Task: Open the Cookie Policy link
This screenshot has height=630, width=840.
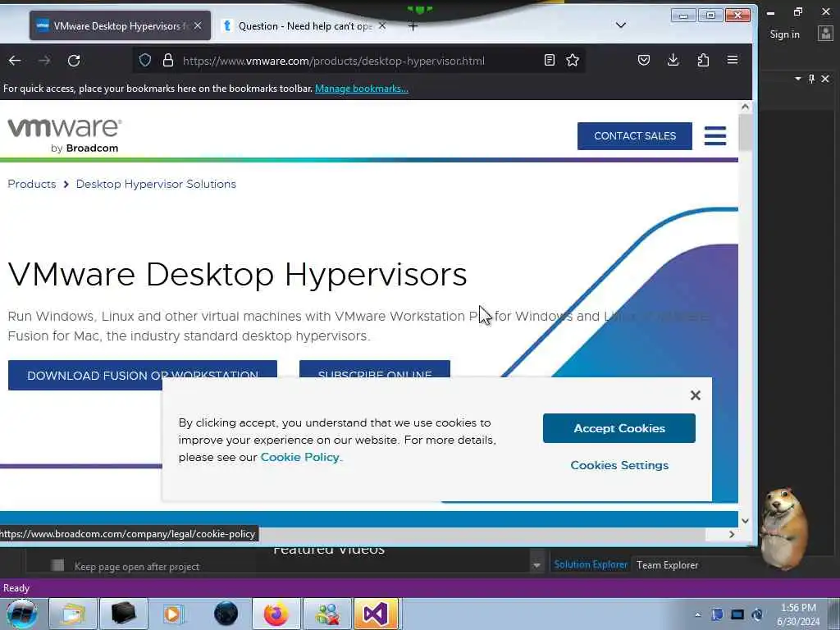Action: tap(300, 457)
